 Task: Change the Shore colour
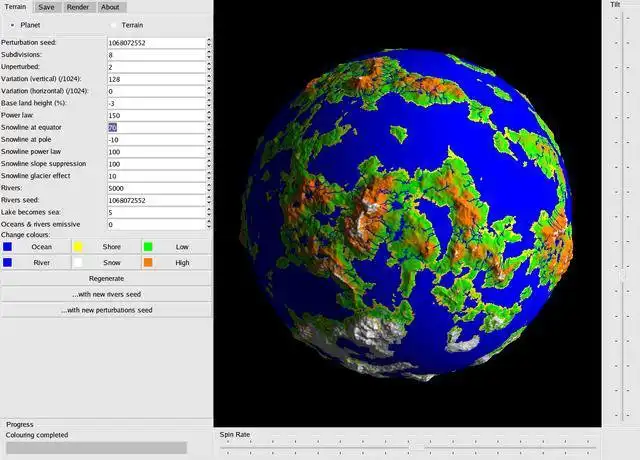tap(106, 247)
